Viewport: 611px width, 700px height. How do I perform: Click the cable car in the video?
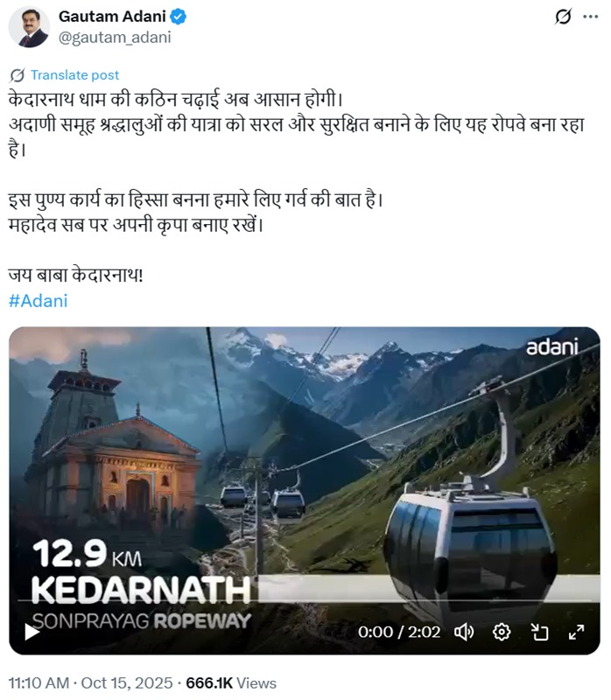coord(469,549)
